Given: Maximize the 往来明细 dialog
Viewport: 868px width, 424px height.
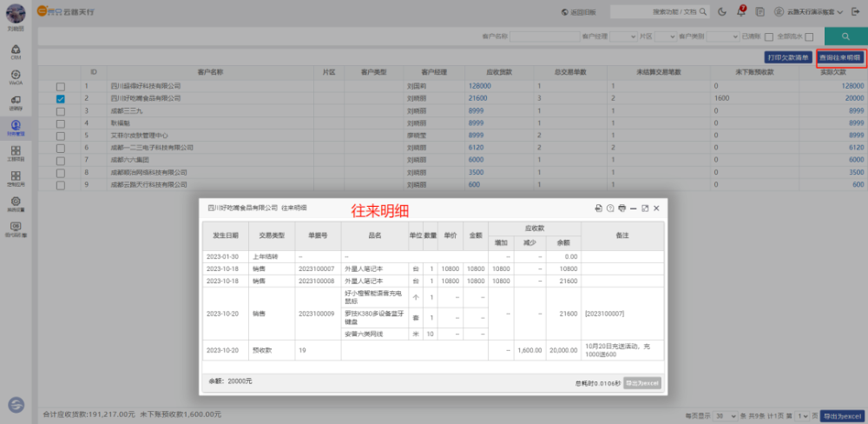Looking at the screenshot, I should (x=645, y=208).
